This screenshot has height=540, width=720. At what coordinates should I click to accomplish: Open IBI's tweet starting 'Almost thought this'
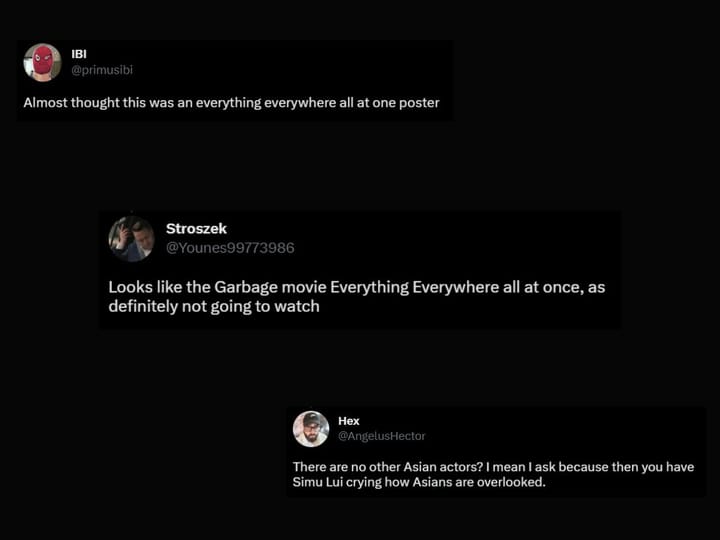point(231,102)
